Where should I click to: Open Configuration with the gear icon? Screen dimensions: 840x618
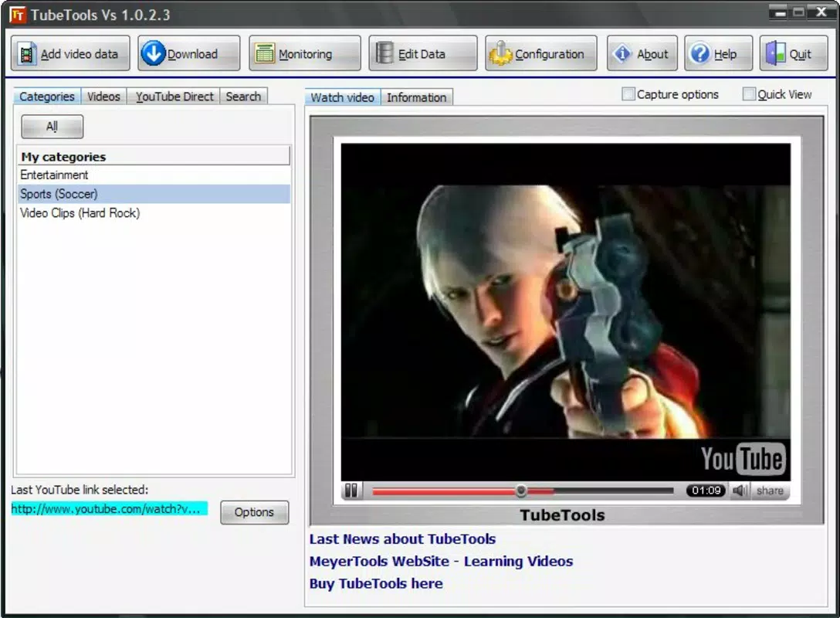(x=500, y=53)
